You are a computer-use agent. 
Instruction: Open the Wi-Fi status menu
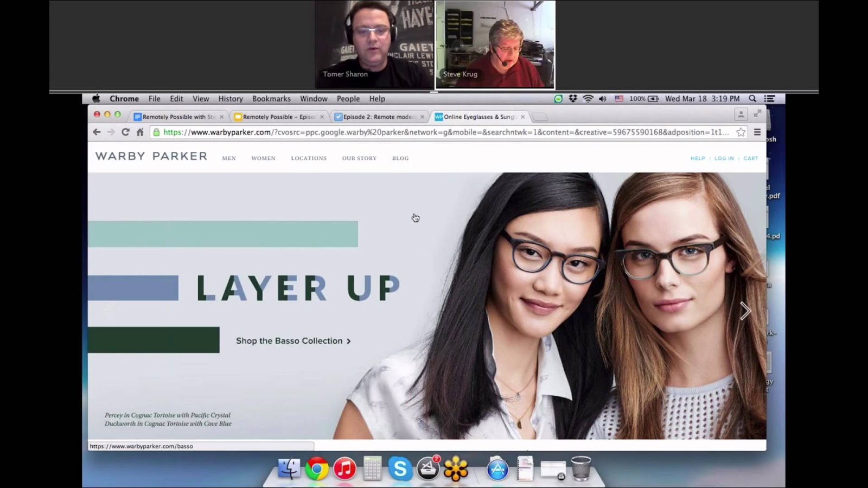[x=588, y=99]
